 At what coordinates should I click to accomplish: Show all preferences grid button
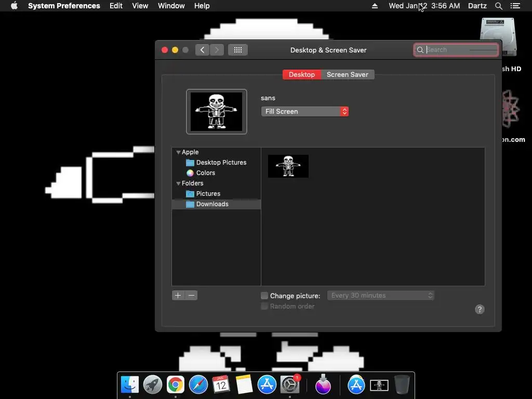[238, 50]
